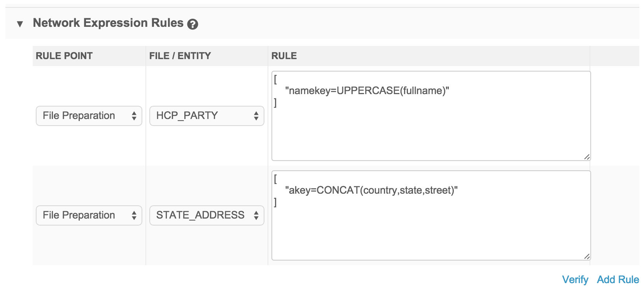Click the Verify link
644x287 pixels.
575,280
